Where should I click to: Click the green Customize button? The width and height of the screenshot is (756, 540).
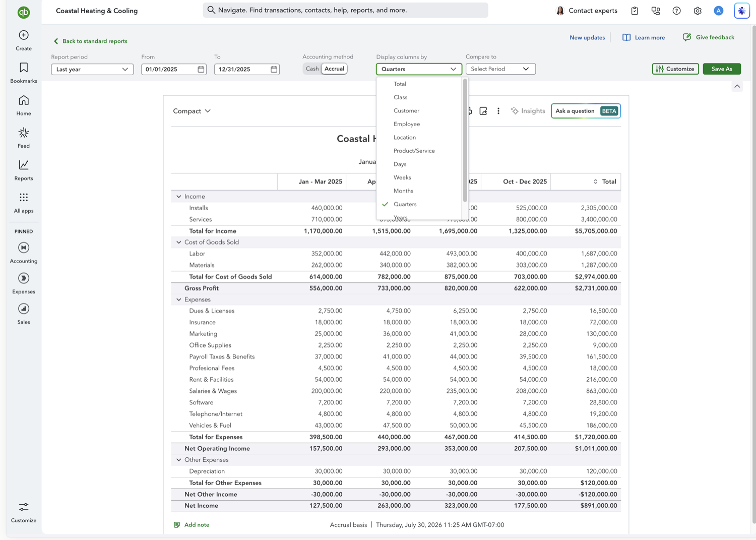pyautogui.click(x=675, y=69)
